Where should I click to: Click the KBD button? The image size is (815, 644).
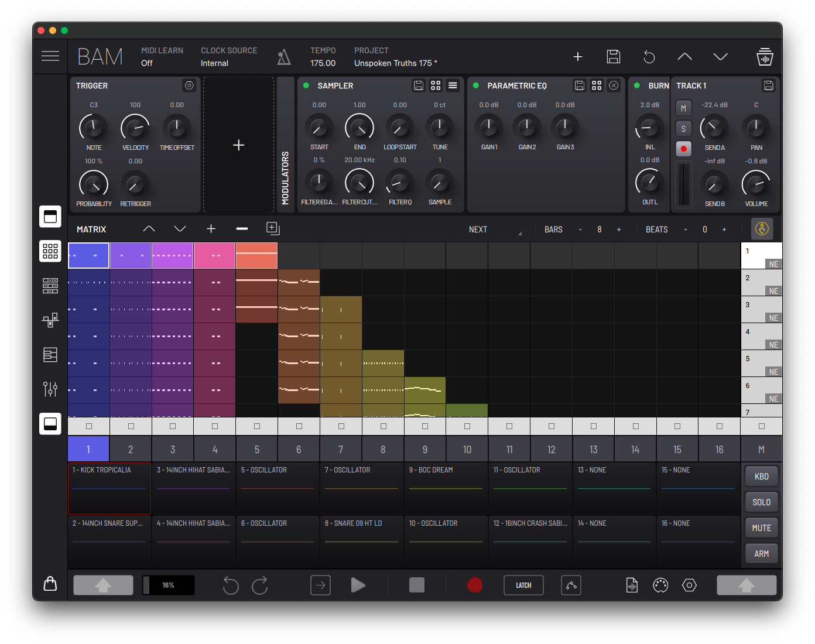(762, 477)
